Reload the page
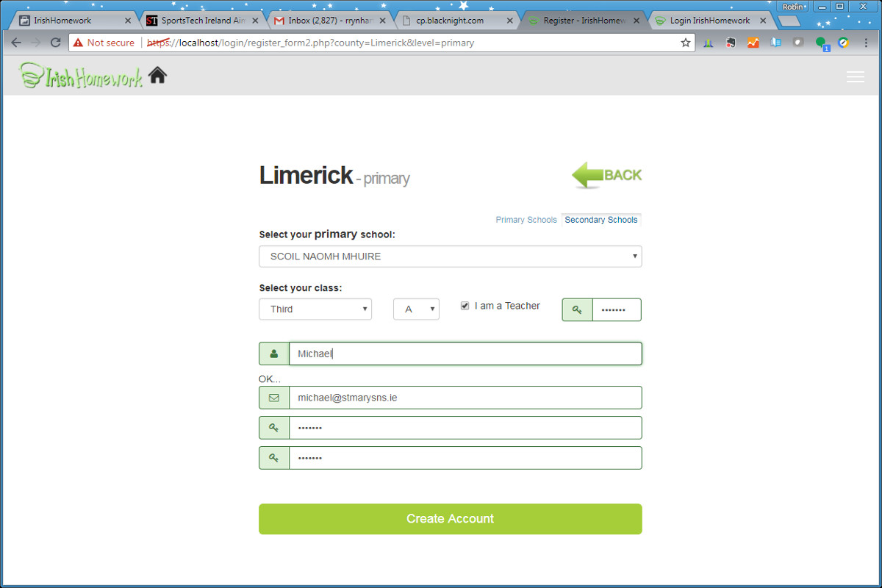This screenshot has width=882, height=588. [55, 43]
